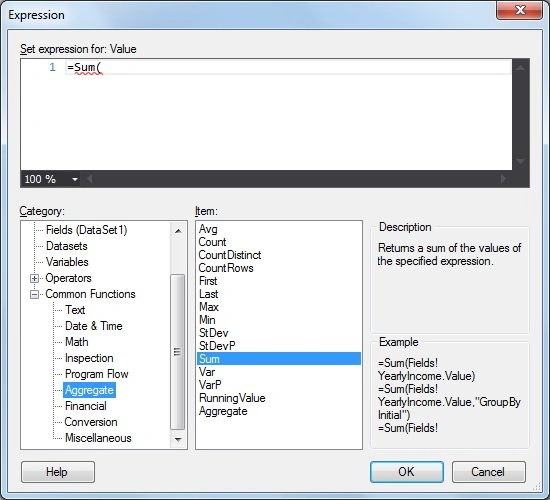Expand the Operators tree node

34,279
